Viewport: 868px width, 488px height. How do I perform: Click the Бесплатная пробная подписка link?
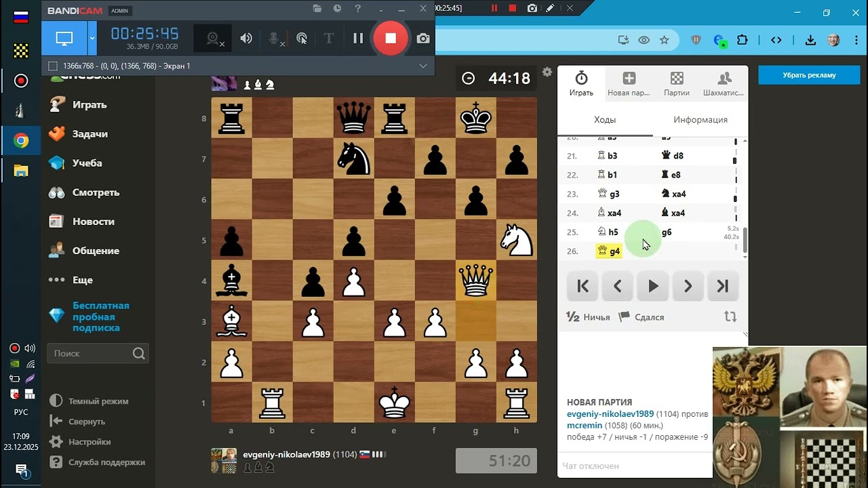pos(100,317)
